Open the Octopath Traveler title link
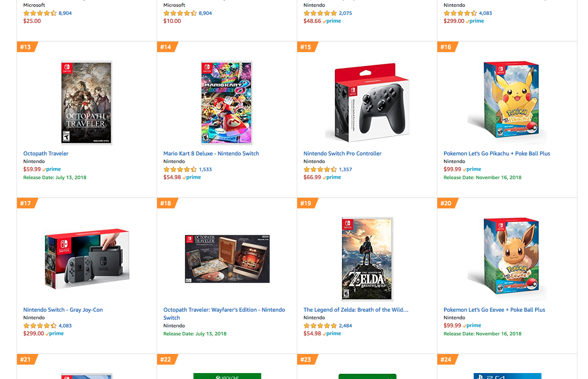 pyautogui.click(x=46, y=153)
